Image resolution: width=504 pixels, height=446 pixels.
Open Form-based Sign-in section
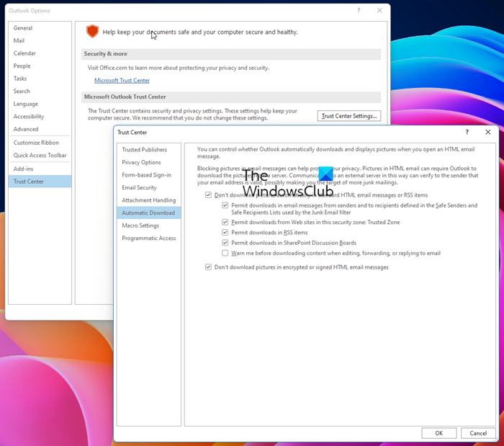coord(149,175)
